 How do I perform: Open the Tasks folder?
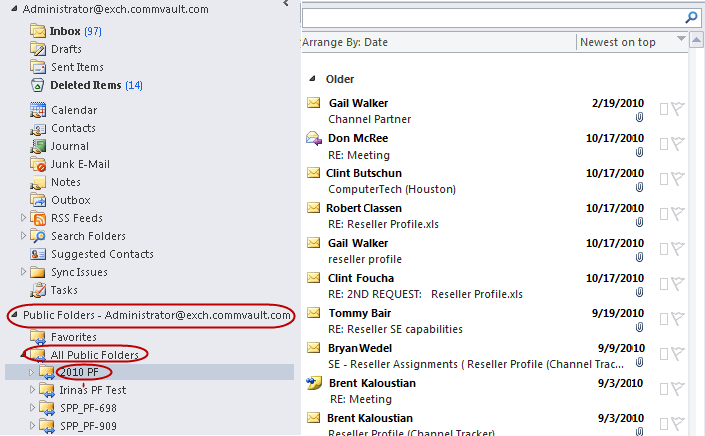coord(65,290)
